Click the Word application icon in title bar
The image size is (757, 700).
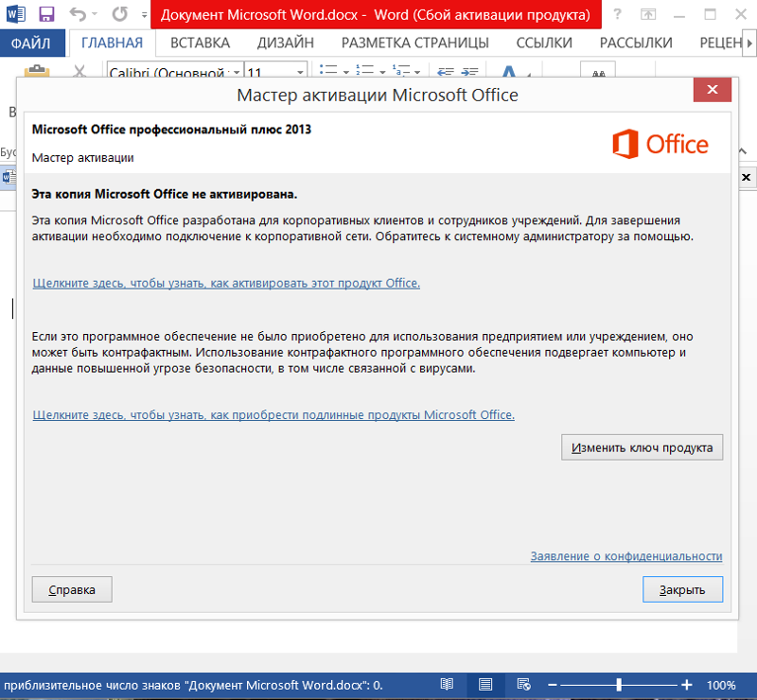(x=15, y=14)
